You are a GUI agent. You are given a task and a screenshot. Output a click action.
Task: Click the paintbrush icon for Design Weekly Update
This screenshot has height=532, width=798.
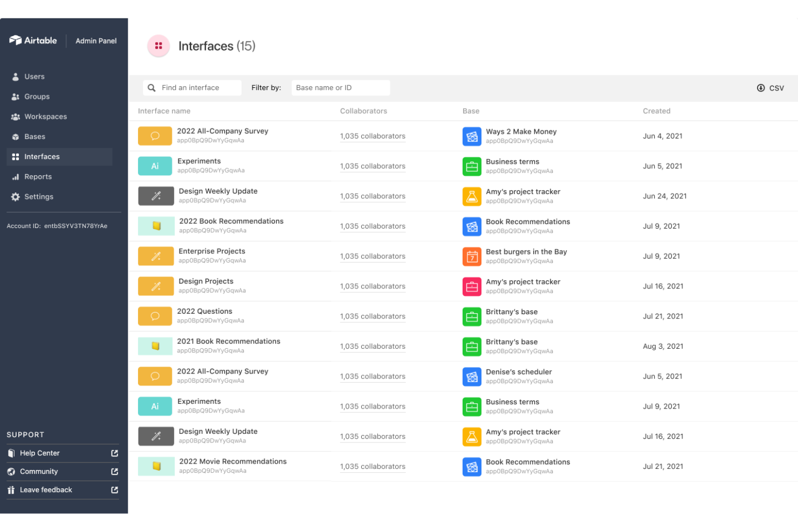tap(156, 196)
